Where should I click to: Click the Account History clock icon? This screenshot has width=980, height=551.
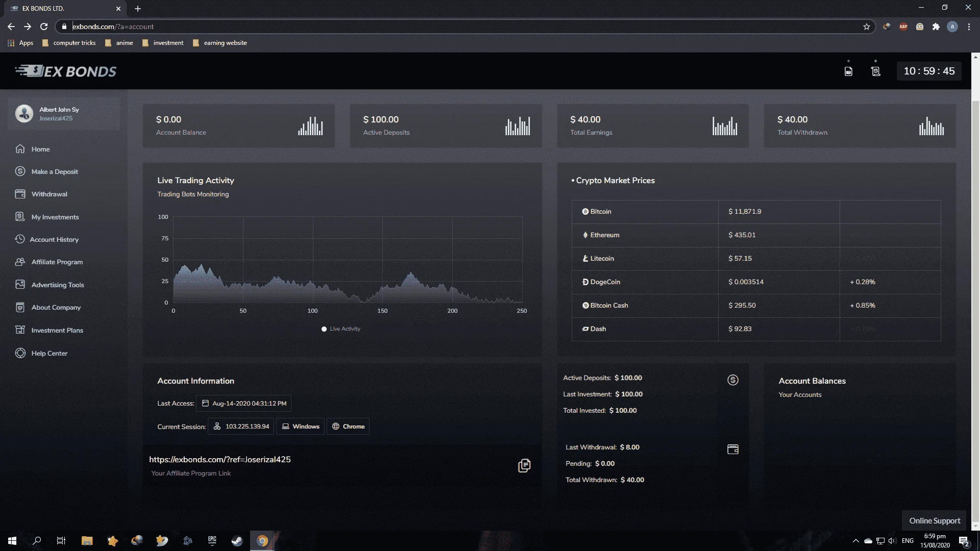pyautogui.click(x=20, y=239)
